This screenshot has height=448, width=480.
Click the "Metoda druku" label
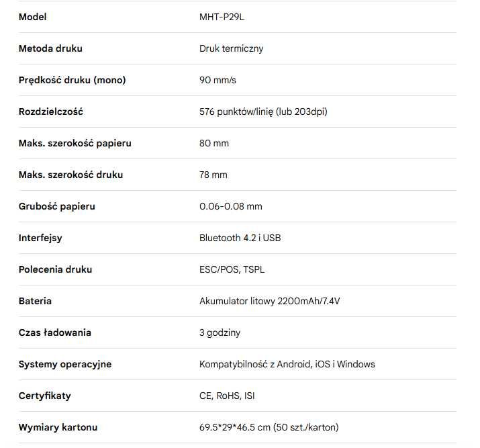50,48
